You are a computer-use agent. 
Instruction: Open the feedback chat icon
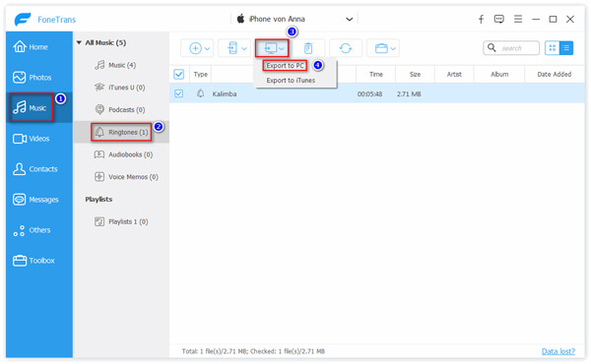coord(499,19)
